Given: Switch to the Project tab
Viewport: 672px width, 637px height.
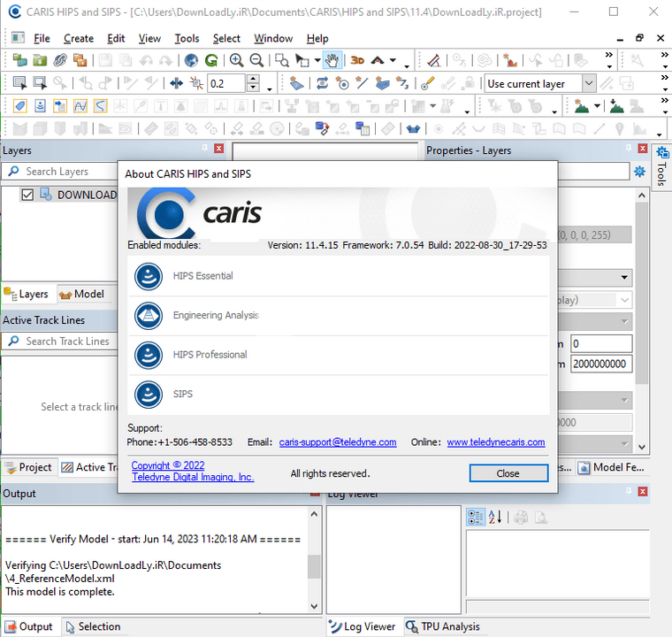Looking at the screenshot, I should (28, 467).
